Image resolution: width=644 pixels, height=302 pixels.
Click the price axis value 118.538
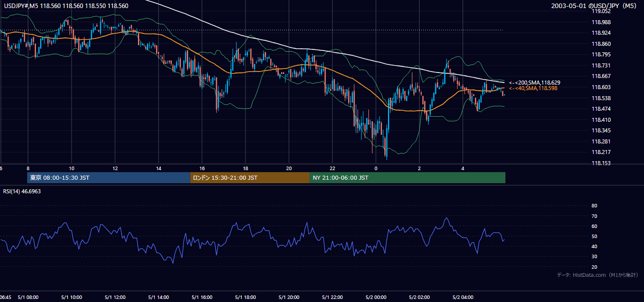(x=601, y=98)
